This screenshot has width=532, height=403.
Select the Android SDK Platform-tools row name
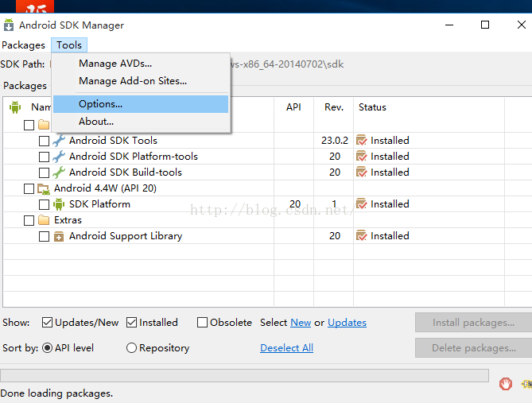click(134, 157)
